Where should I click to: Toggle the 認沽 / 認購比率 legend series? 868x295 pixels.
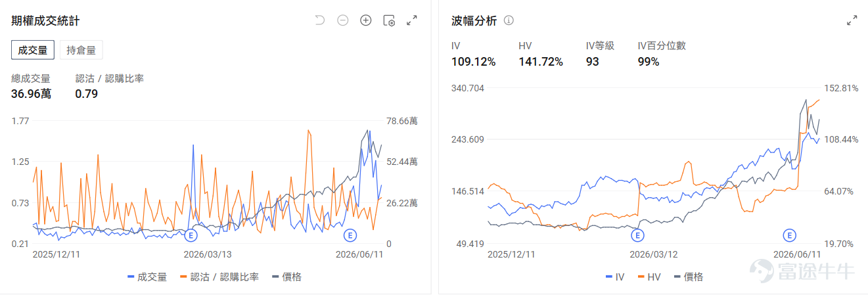tap(219, 277)
